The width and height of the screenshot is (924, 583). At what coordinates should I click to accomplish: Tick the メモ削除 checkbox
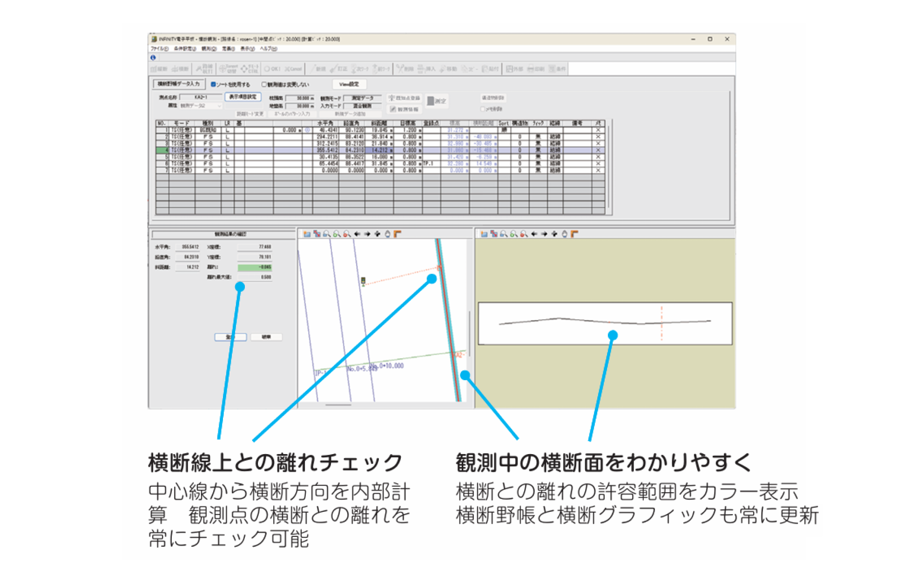pos(483,109)
